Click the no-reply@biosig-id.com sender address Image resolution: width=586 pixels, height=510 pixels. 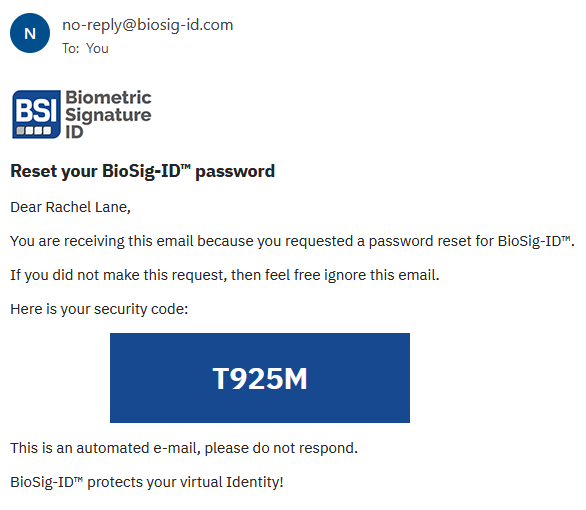coord(148,25)
